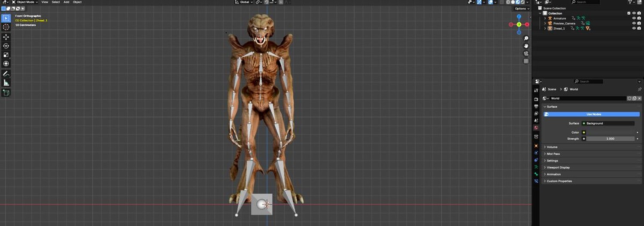Open the Render properties tab
This screenshot has height=226, width=644.
[536, 99]
